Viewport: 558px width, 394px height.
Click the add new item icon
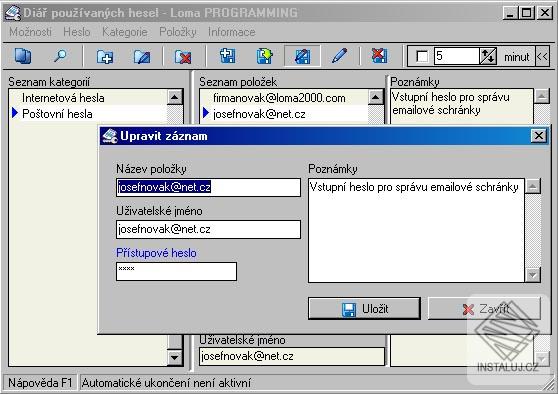pos(227,56)
